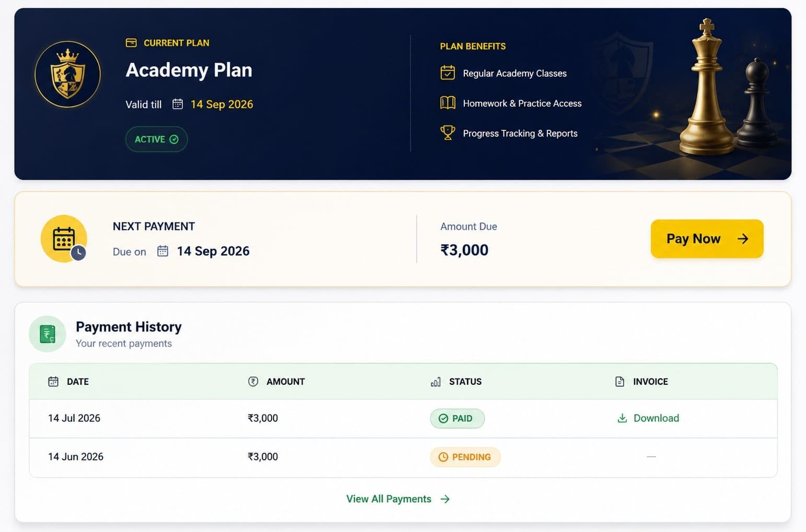This screenshot has width=806, height=532.
Task: Click the yellow Next Payment calendar clock icon
Action: click(x=64, y=239)
